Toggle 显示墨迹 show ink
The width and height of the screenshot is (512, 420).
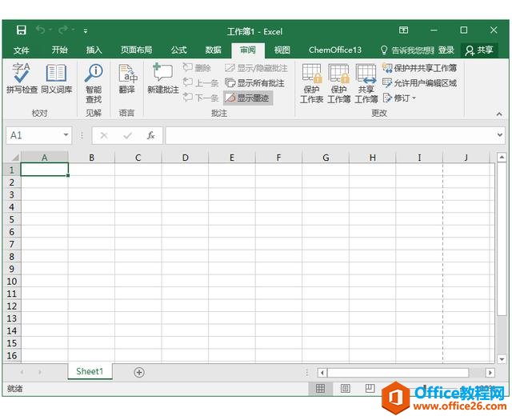247,98
